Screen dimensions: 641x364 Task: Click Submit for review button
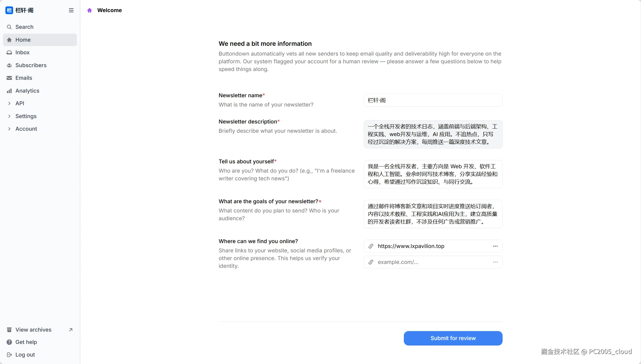[453, 338]
